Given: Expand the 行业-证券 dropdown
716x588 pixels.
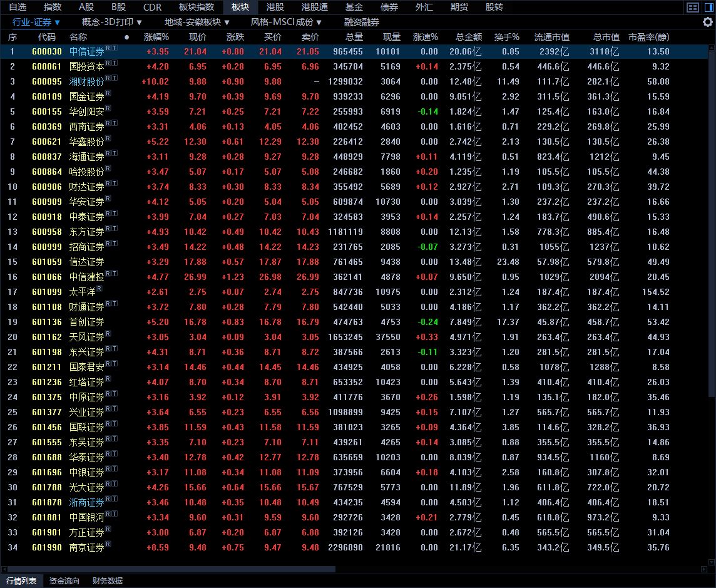Looking at the screenshot, I should pyautogui.click(x=36, y=22).
